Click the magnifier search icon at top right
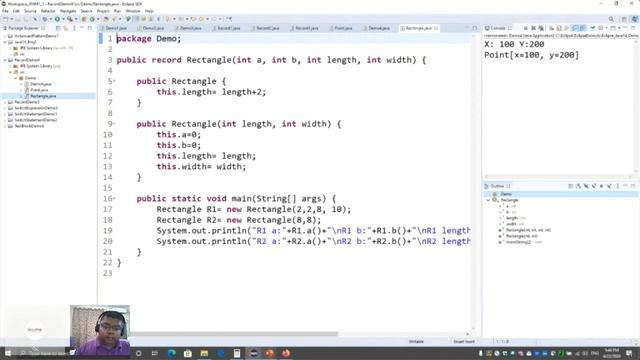The height and width of the screenshot is (360, 640). tap(611, 19)
